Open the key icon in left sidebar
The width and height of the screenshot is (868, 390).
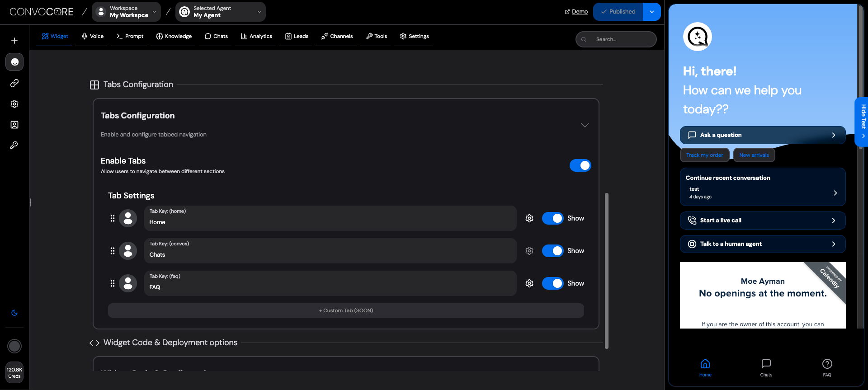[x=14, y=145]
